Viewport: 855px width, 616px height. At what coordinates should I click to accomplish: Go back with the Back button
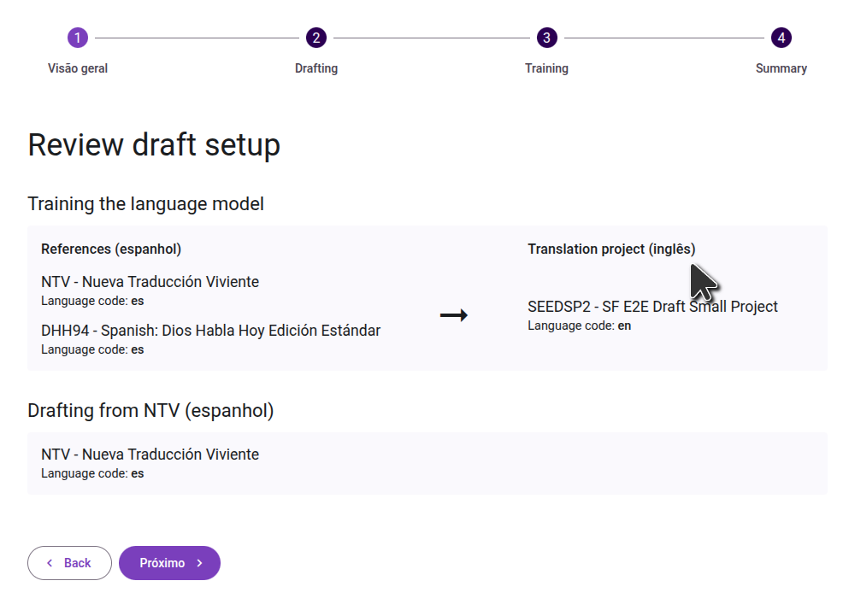(x=69, y=563)
